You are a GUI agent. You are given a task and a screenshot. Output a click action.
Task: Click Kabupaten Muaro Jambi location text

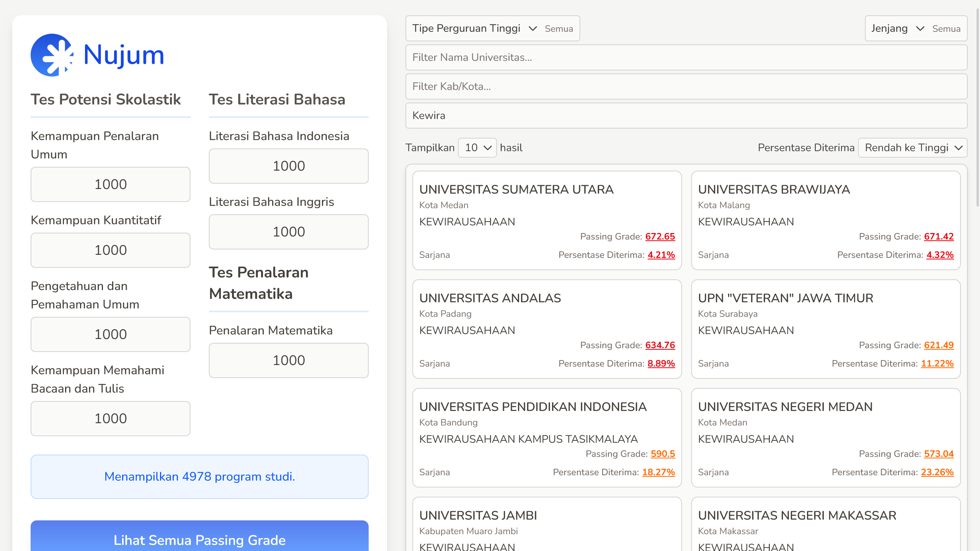[x=469, y=531]
